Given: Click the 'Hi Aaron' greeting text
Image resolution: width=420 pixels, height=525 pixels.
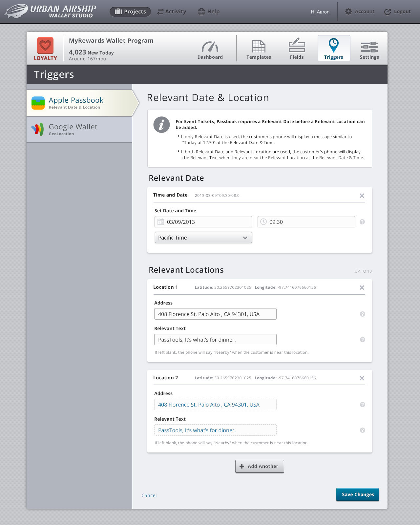Looking at the screenshot, I should pos(320,12).
